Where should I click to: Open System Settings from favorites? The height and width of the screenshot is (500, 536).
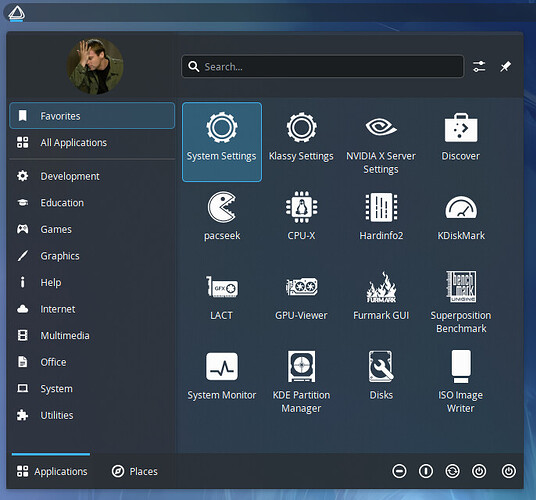[x=222, y=142]
